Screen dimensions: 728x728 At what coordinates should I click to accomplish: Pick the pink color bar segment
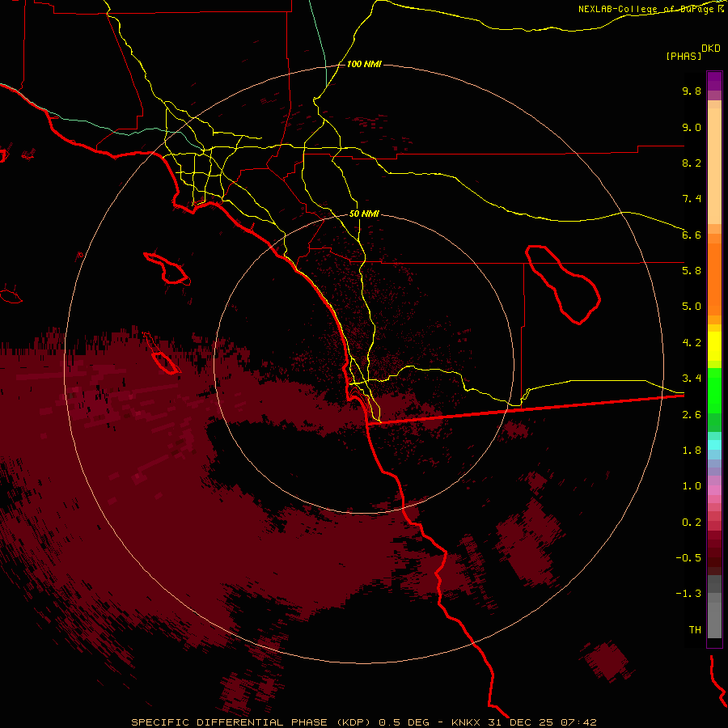pyautogui.click(x=714, y=490)
